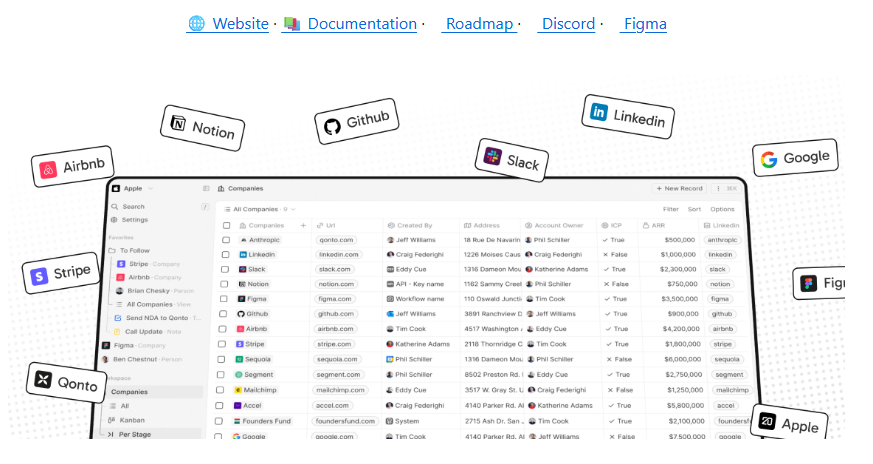Click the Founders Fund company chip

(263, 421)
